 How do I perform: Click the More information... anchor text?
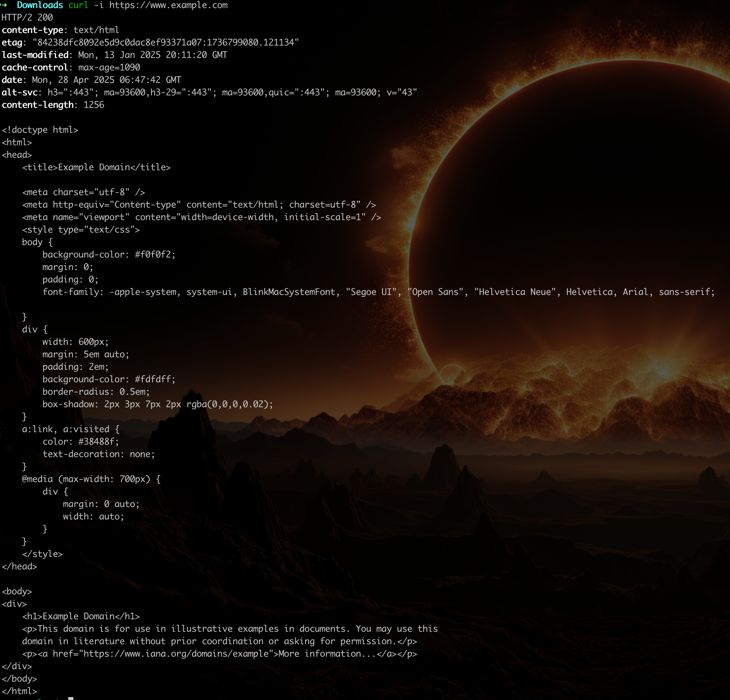pyautogui.click(x=327, y=653)
